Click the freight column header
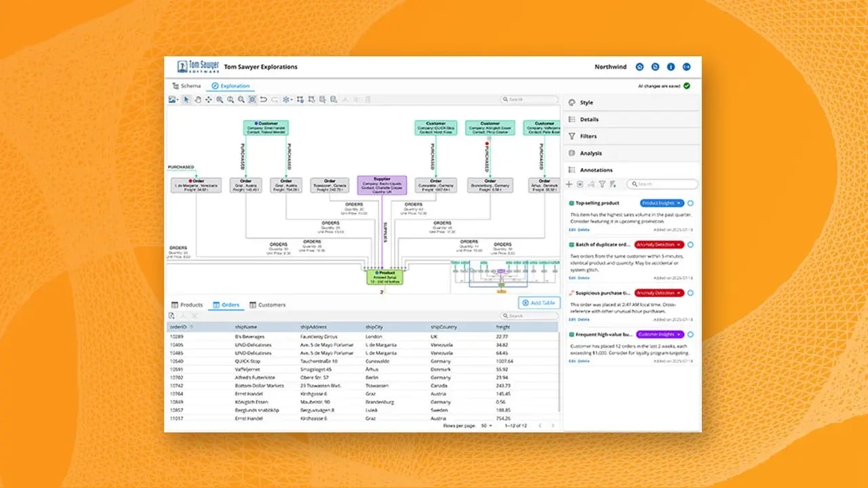 click(502, 327)
